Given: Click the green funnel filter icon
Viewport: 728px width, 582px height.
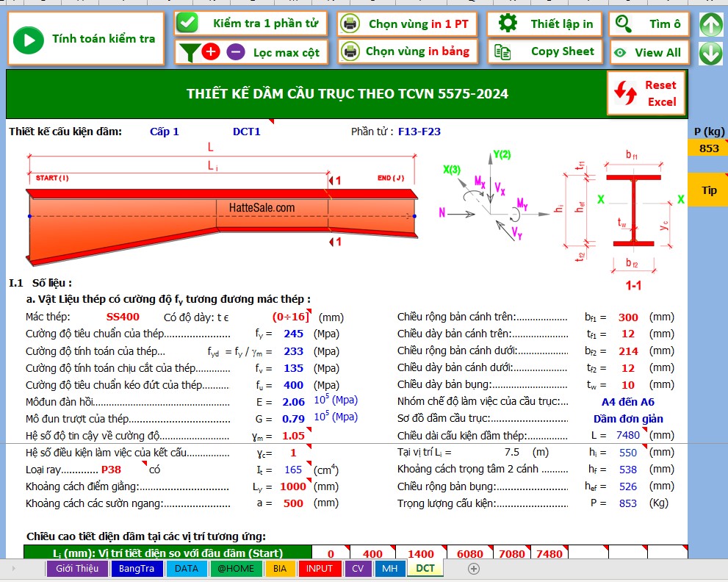Looking at the screenshot, I should (190, 52).
